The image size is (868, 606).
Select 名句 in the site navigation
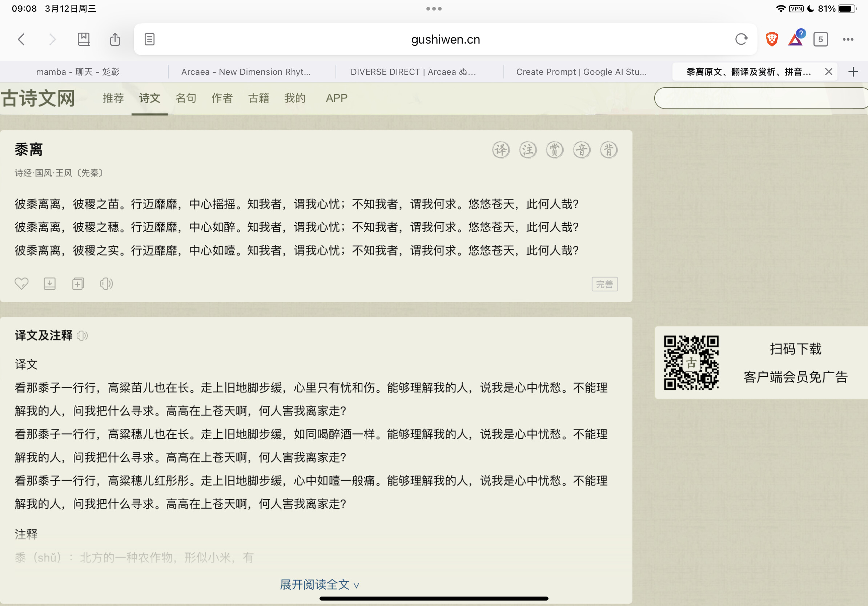click(186, 98)
